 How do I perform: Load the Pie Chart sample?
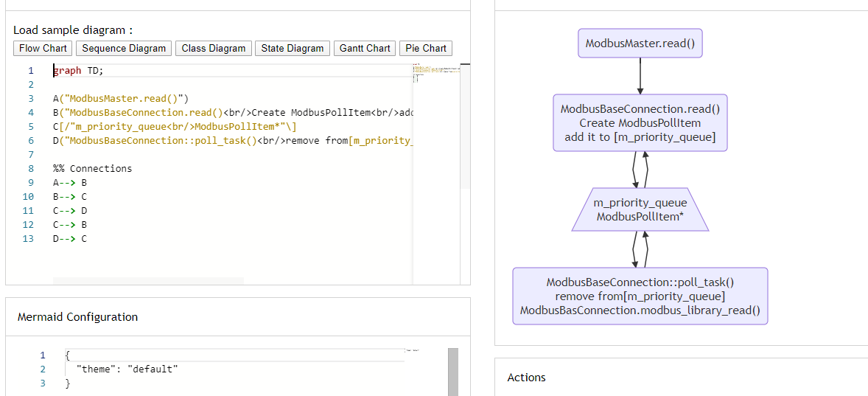[426, 48]
